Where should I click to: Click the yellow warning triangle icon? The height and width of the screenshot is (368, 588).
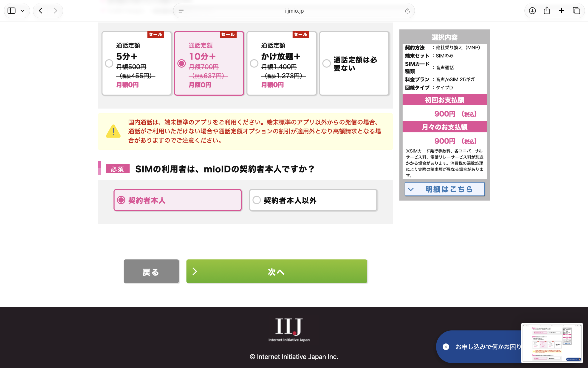point(113,131)
